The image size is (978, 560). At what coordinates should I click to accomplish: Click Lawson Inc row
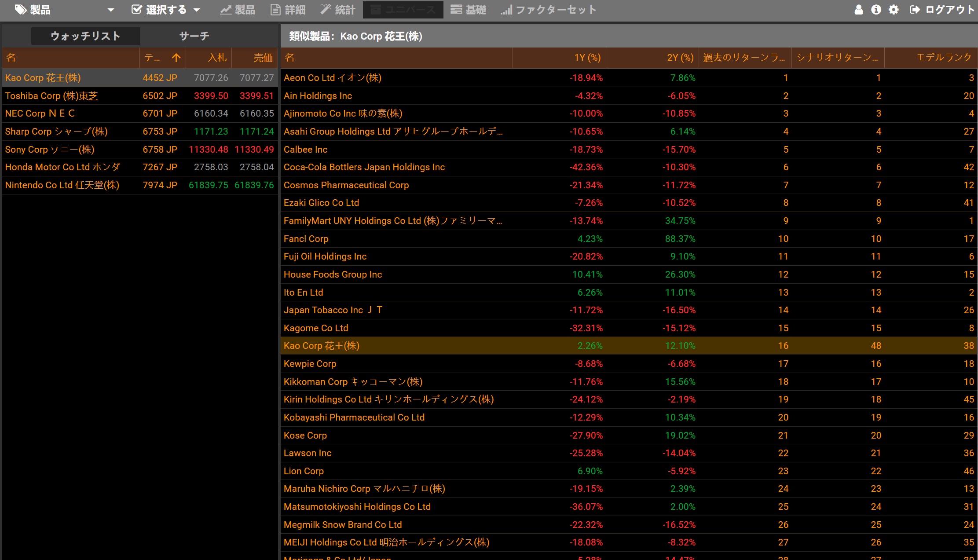click(629, 453)
